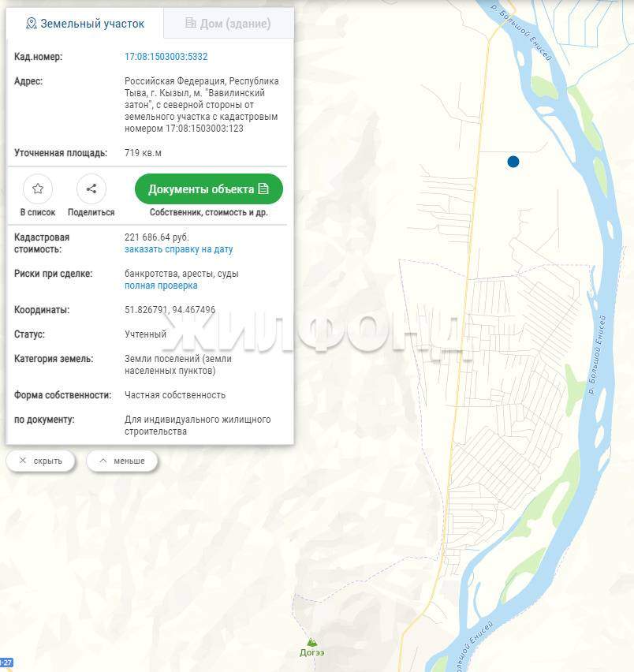
Task: Hide the info panel with скрыть button
Action: pos(41,461)
